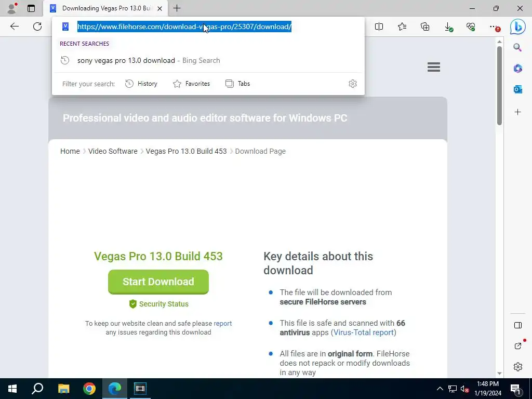
Task: Open the Collections toolbar icon
Action: pos(425,26)
